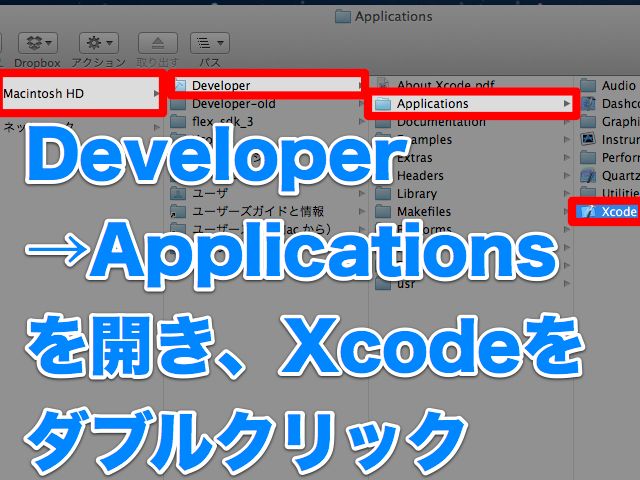Select the ユーザ folder name
Viewport: 640px width, 480px height.
coord(210,193)
